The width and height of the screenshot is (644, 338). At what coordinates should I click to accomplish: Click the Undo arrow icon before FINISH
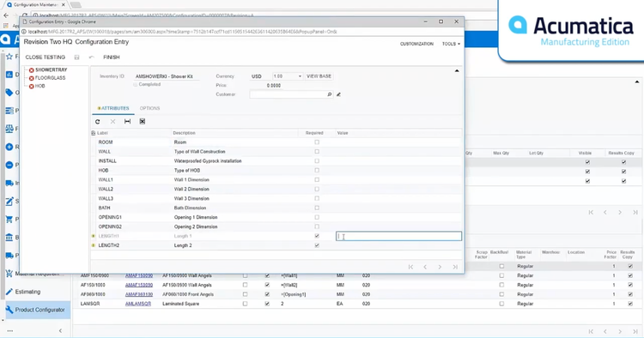pos(91,57)
